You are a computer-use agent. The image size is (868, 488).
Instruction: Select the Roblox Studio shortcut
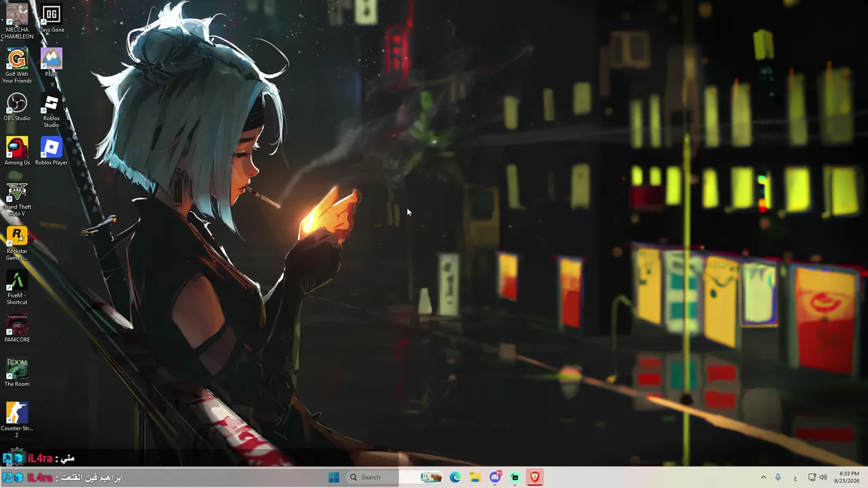[x=52, y=110]
